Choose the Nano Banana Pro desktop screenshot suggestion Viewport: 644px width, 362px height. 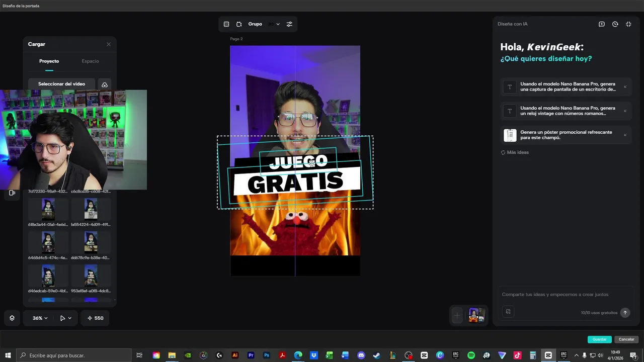(x=567, y=86)
